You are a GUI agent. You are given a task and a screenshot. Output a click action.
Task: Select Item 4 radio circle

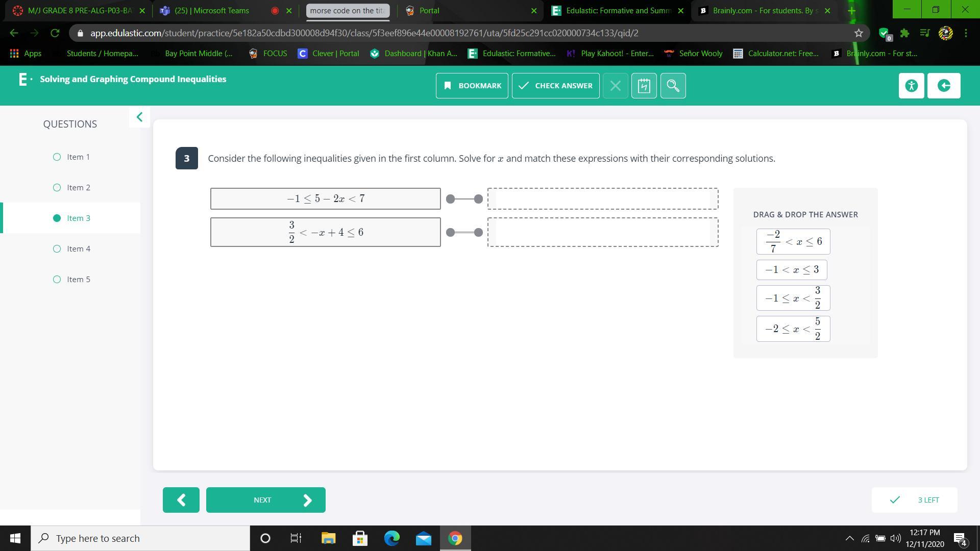click(x=57, y=249)
